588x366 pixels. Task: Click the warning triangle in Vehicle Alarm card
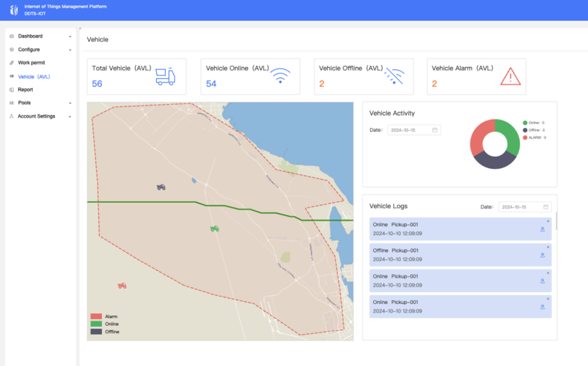coord(510,76)
